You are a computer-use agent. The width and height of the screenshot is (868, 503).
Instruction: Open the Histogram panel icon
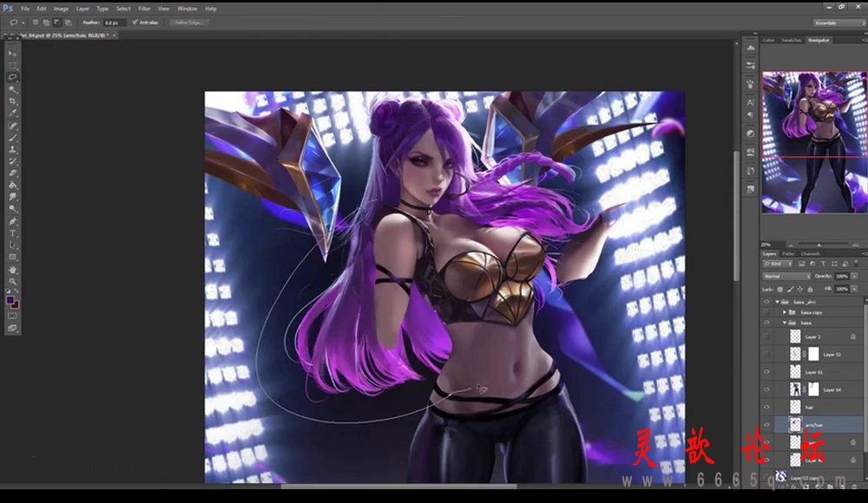tap(751, 49)
